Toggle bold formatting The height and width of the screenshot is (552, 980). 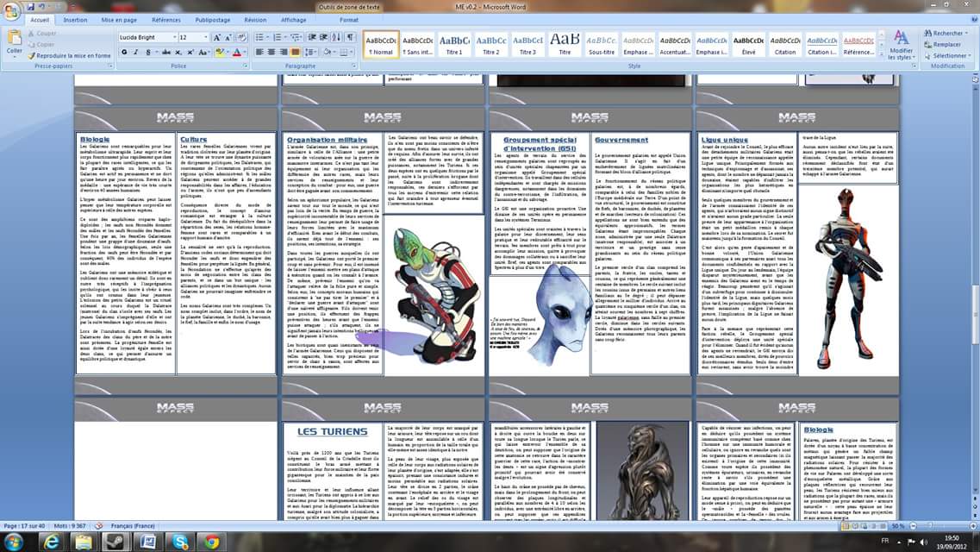click(x=124, y=53)
